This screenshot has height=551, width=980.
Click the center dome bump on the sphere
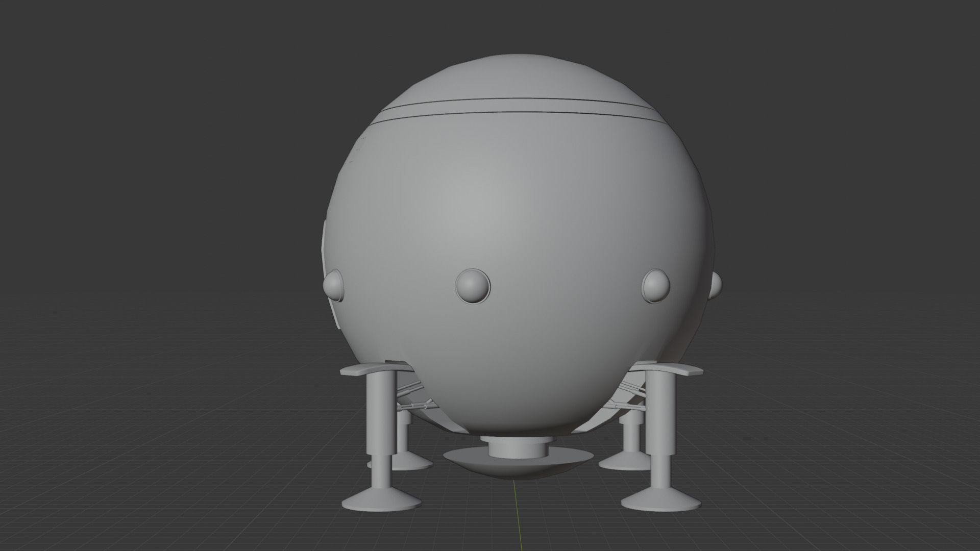(x=472, y=286)
